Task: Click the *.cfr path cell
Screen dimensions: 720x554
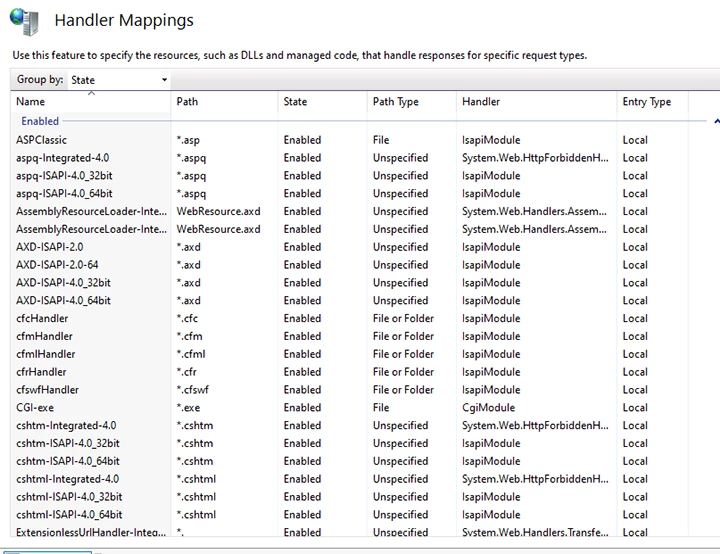Action: pos(186,372)
